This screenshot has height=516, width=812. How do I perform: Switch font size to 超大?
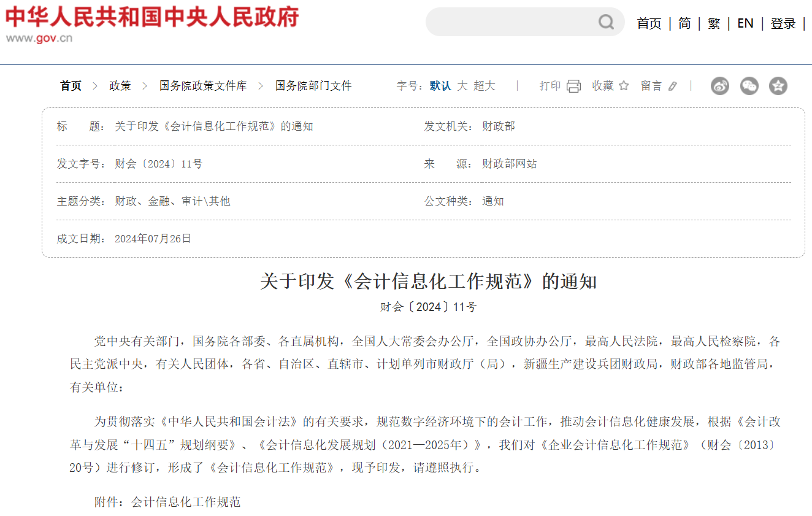click(485, 86)
